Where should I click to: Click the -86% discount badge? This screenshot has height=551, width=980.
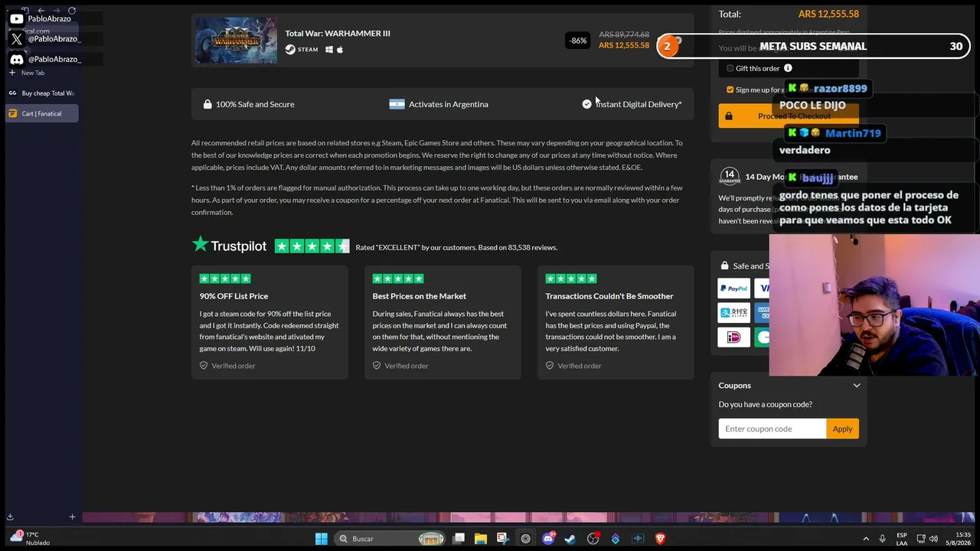coord(578,41)
